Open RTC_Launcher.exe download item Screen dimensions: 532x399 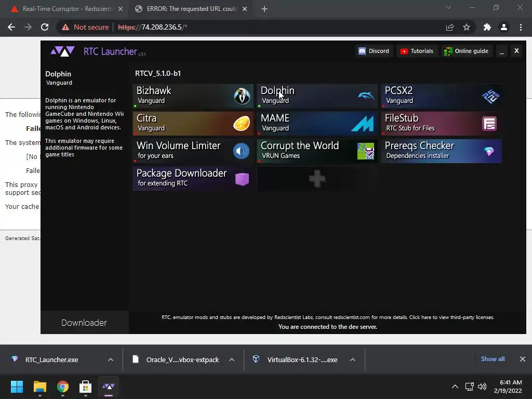[x=51, y=360]
